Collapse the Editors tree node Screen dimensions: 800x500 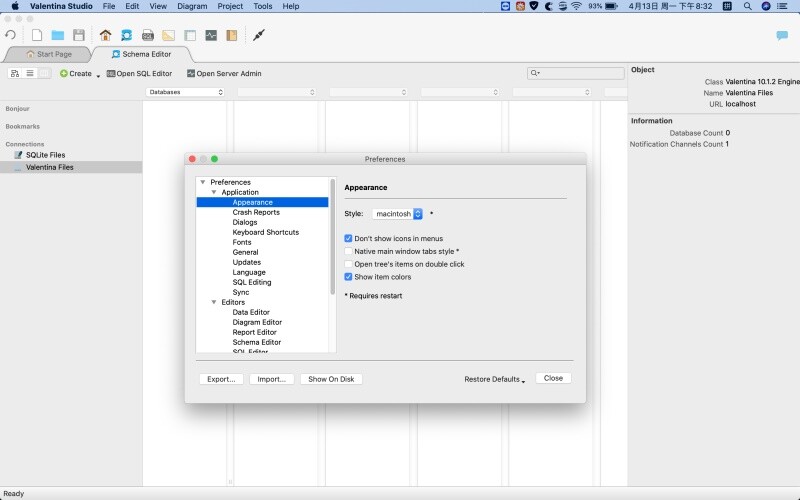tap(214, 302)
